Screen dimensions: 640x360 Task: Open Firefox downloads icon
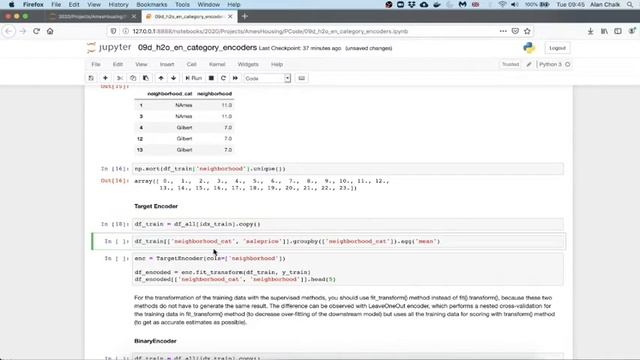[x=590, y=31]
